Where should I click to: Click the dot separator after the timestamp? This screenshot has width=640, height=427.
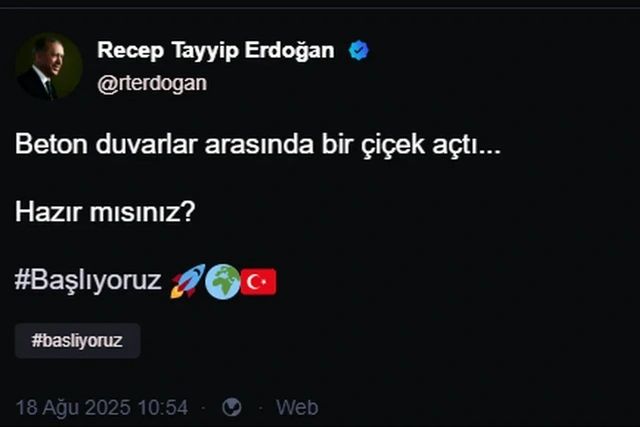click(x=204, y=408)
